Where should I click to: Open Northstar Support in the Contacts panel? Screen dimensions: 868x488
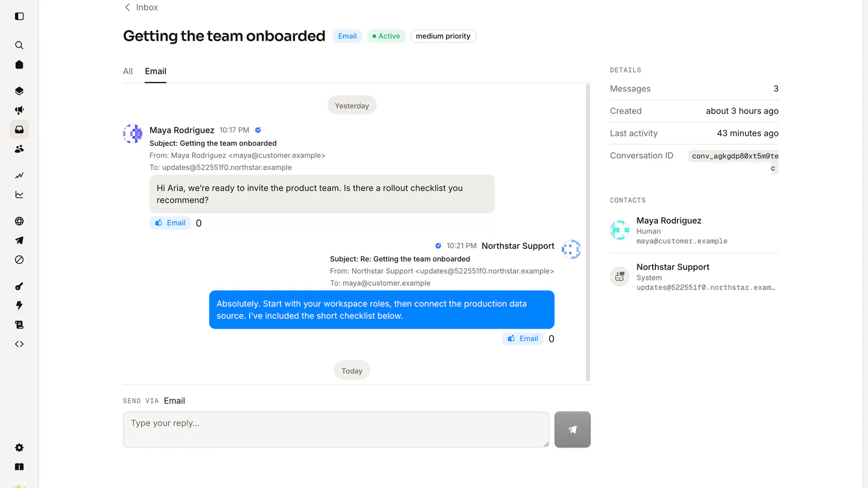[x=694, y=277]
